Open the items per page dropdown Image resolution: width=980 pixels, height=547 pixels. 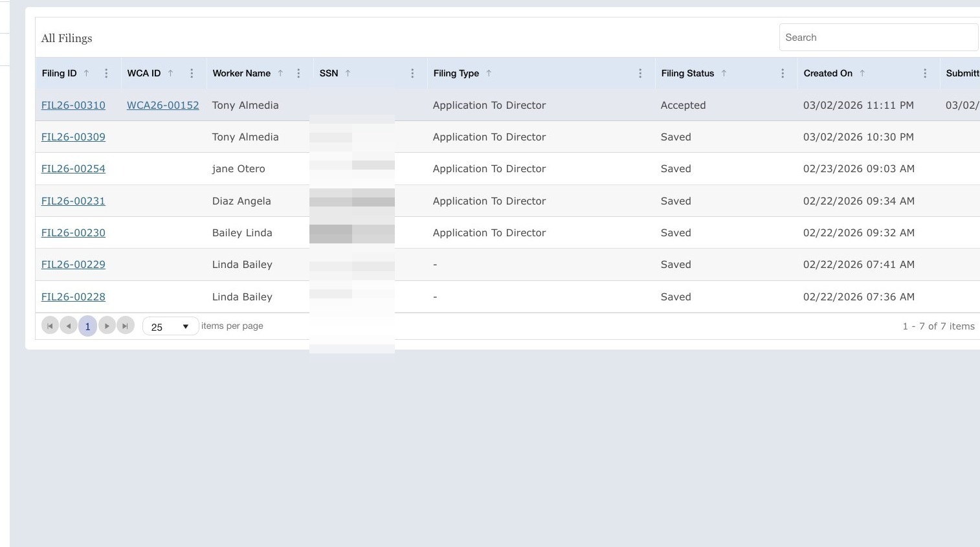point(170,326)
